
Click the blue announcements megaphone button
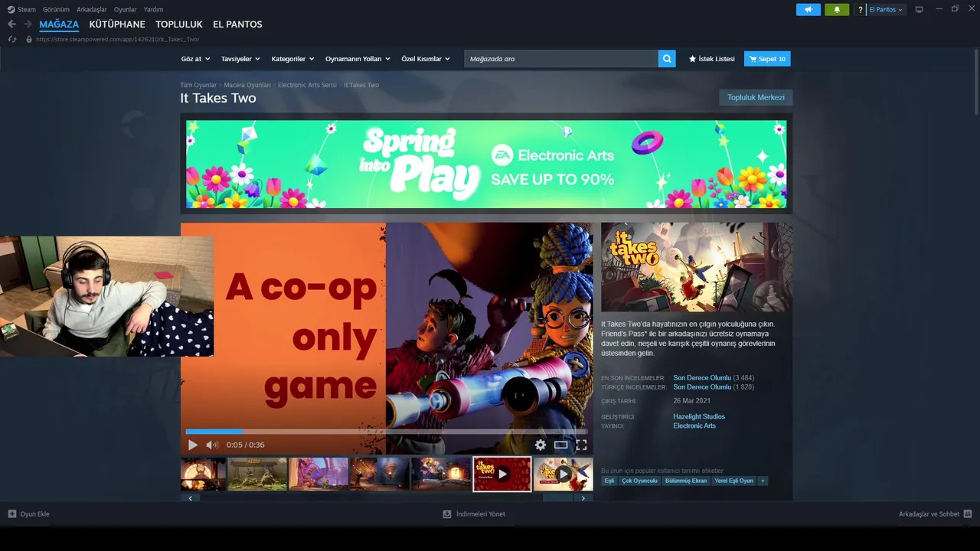(808, 9)
